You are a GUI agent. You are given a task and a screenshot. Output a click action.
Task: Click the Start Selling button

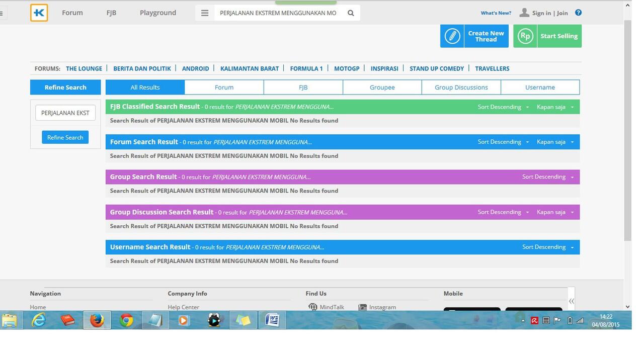point(547,36)
